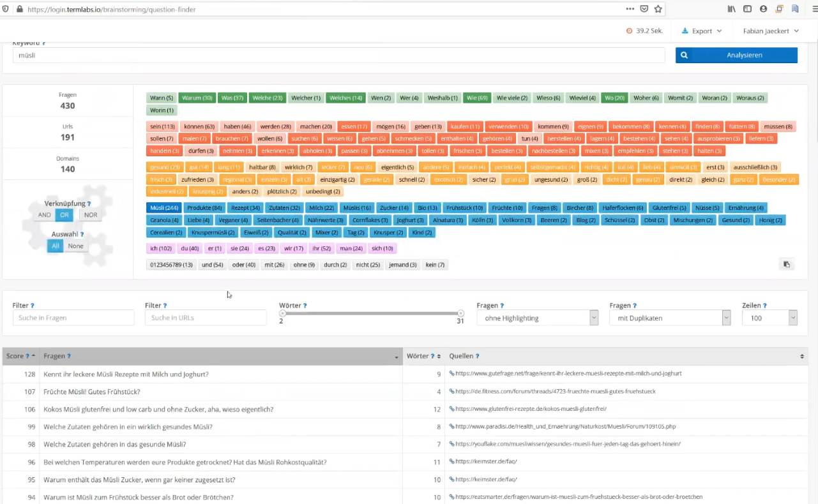Click the link icon of the paradisi.de source
Viewport: 818px width, 504px height.
pos(452,426)
